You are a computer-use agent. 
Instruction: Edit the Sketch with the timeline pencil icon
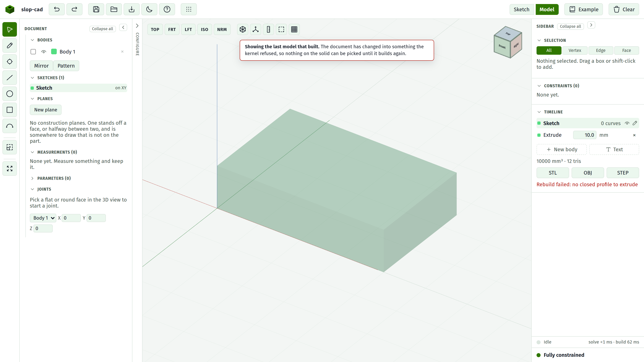(635, 123)
